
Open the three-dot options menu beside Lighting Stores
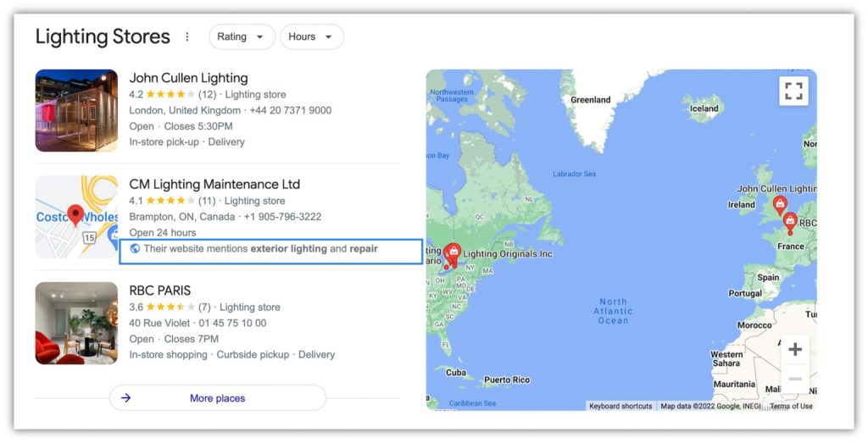(x=187, y=36)
